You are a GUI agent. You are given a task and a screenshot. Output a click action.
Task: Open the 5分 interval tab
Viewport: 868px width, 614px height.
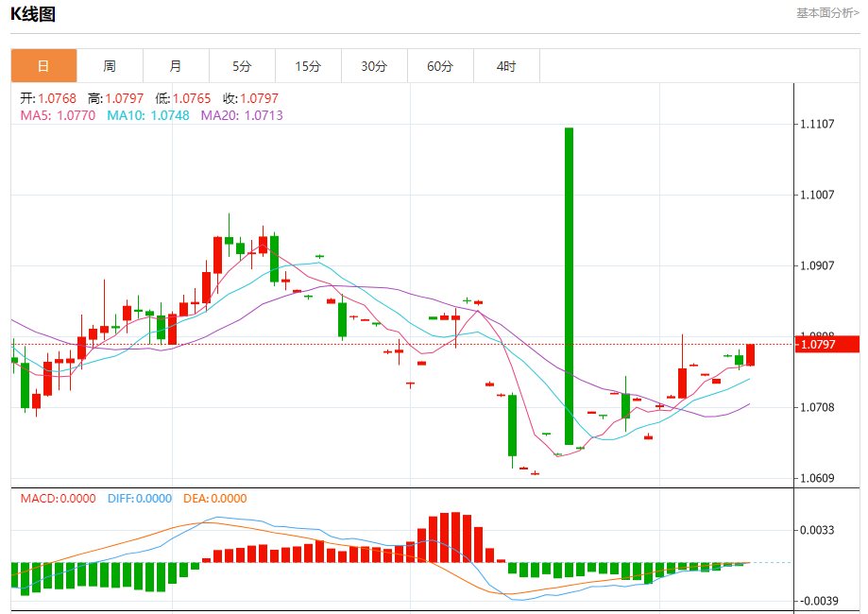[242, 66]
